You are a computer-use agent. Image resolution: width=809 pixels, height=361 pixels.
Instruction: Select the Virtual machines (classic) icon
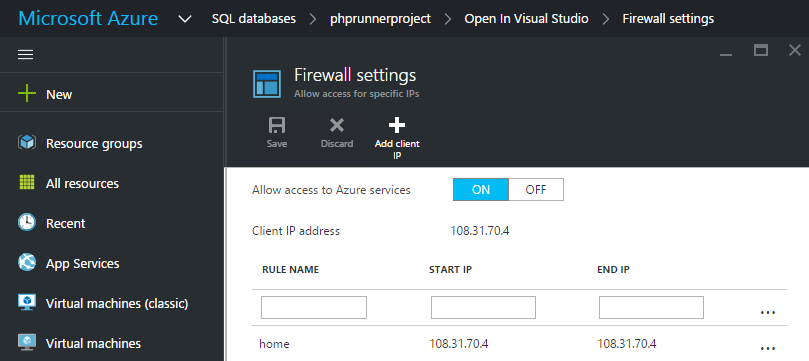[x=26, y=303]
